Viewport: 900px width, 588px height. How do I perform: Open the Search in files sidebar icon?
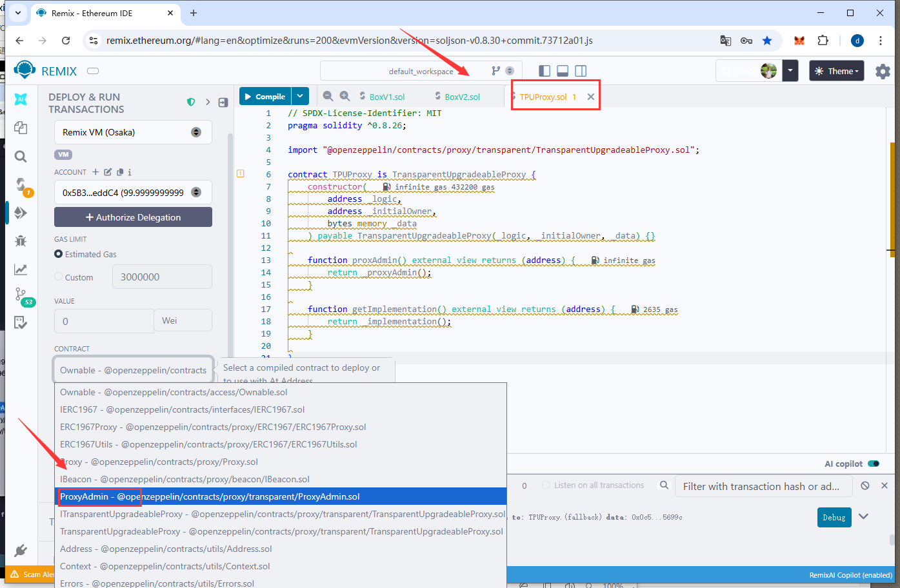pyautogui.click(x=21, y=156)
